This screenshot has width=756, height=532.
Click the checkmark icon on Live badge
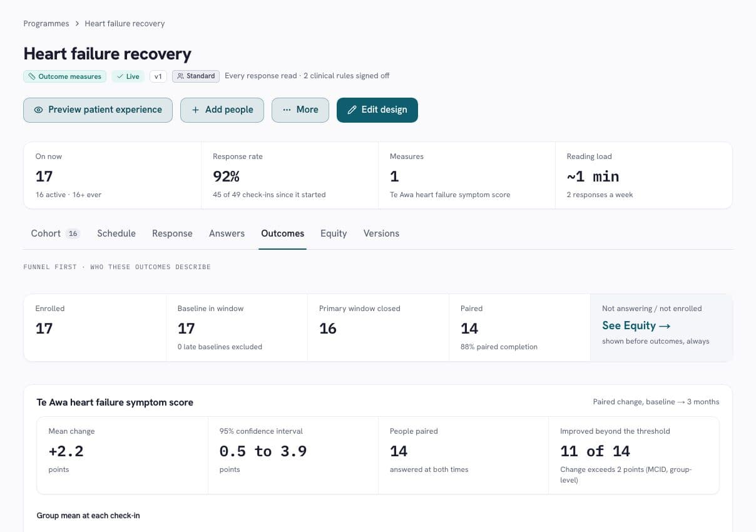click(120, 76)
